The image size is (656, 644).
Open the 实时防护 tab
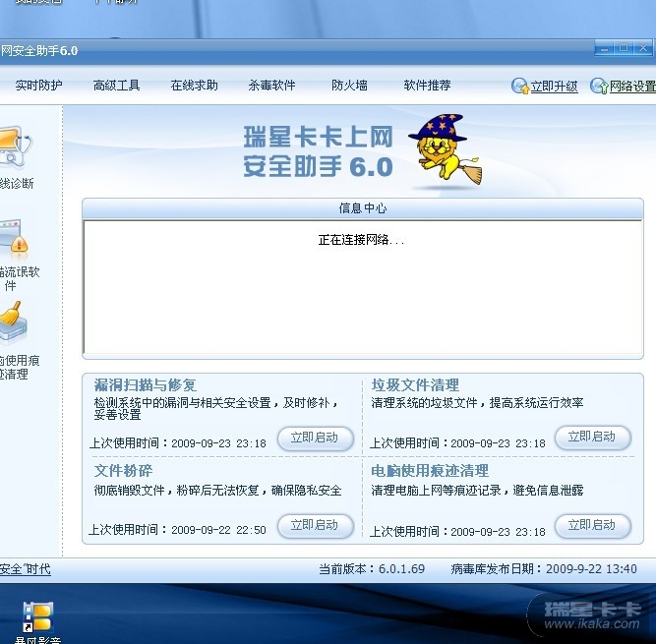38,86
